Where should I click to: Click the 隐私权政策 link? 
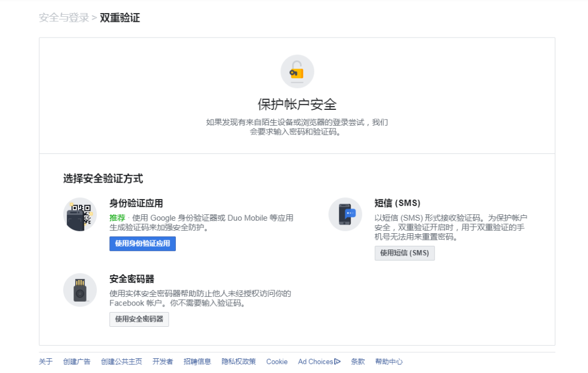click(238, 361)
